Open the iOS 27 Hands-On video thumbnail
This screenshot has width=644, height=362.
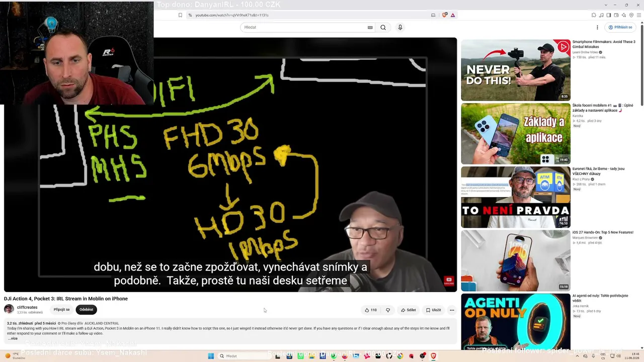516,260
